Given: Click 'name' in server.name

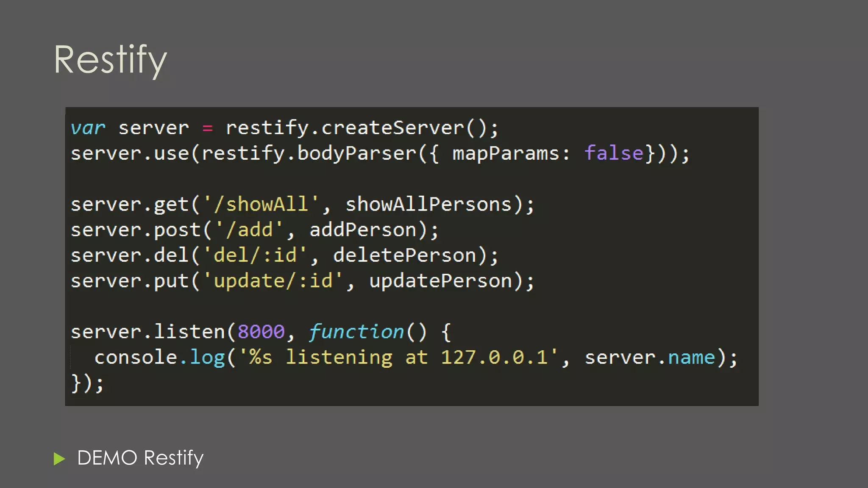Looking at the screenshot, I should pos(692,358).
